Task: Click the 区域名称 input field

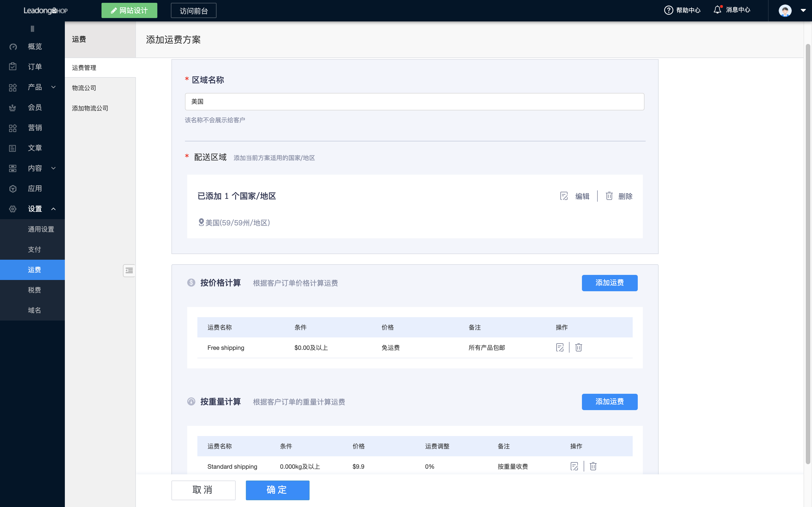Action: [x=414, y=101]
